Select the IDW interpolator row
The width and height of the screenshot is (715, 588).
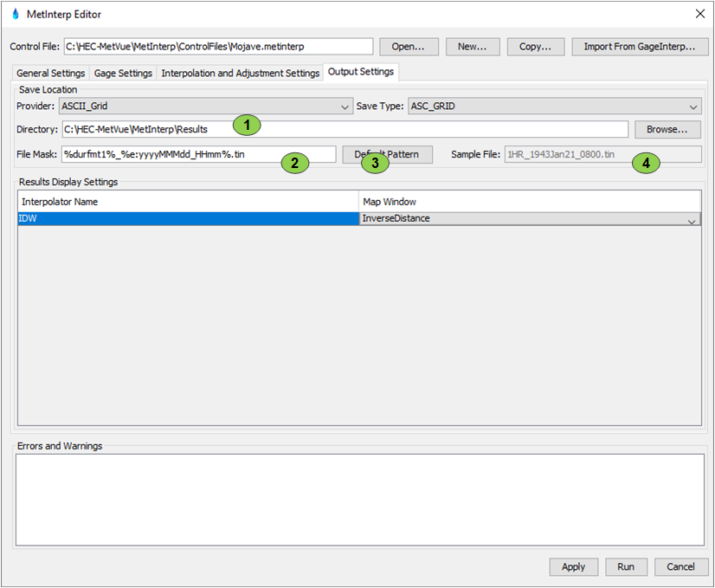pos(188,219)
